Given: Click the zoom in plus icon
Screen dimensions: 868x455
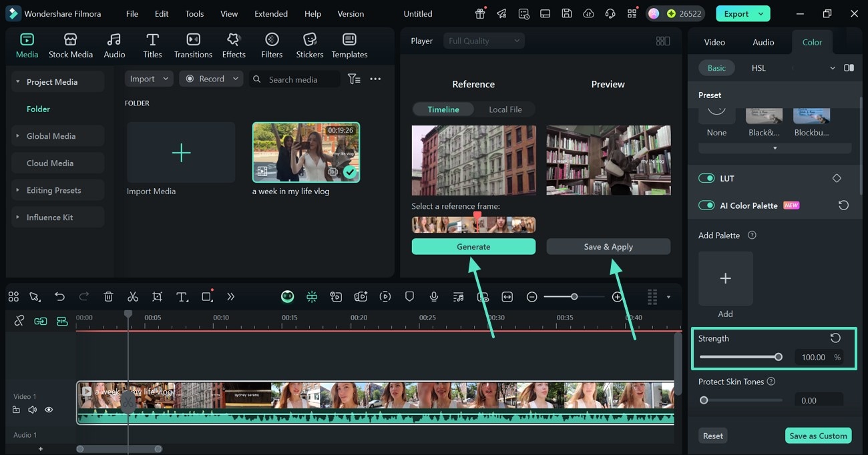Looking at the screenshot, I should (x=617, y=297).
